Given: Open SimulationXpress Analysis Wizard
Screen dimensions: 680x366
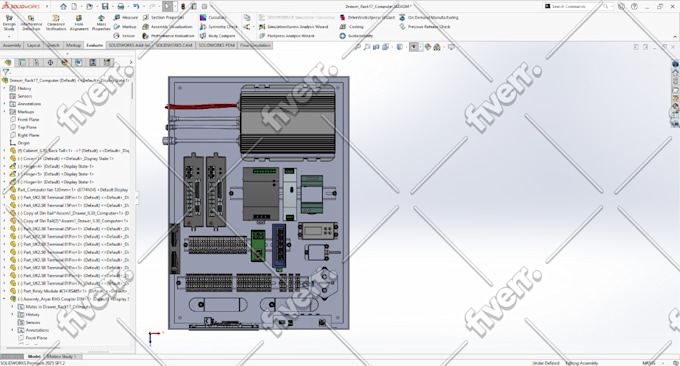Looking at the screenshot, I should (294, 26).
